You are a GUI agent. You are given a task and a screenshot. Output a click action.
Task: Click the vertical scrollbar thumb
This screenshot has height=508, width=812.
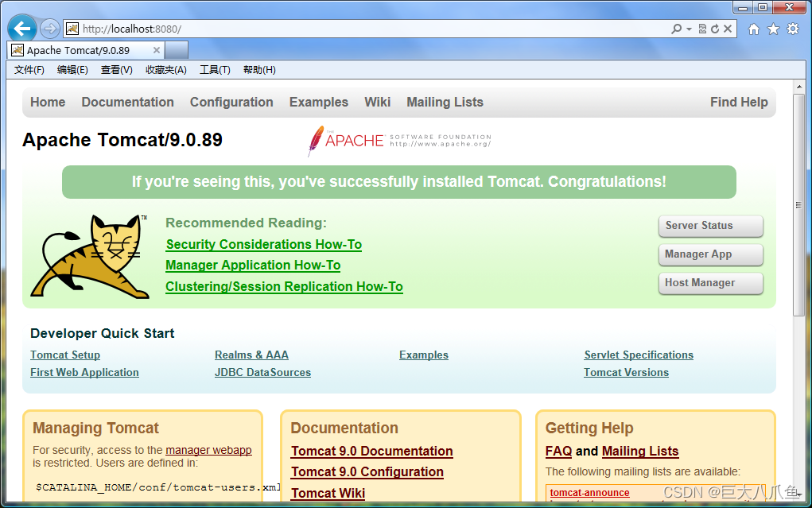(799, 205)
